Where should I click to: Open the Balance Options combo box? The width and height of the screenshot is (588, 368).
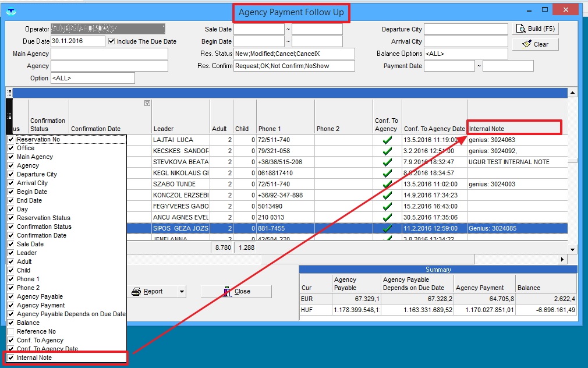tap(465, 54)
